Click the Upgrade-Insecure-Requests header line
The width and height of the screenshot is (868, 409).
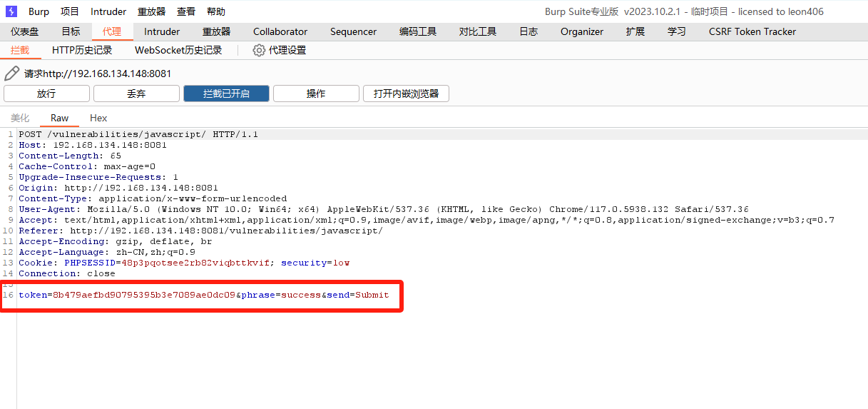tap(98, 177)
